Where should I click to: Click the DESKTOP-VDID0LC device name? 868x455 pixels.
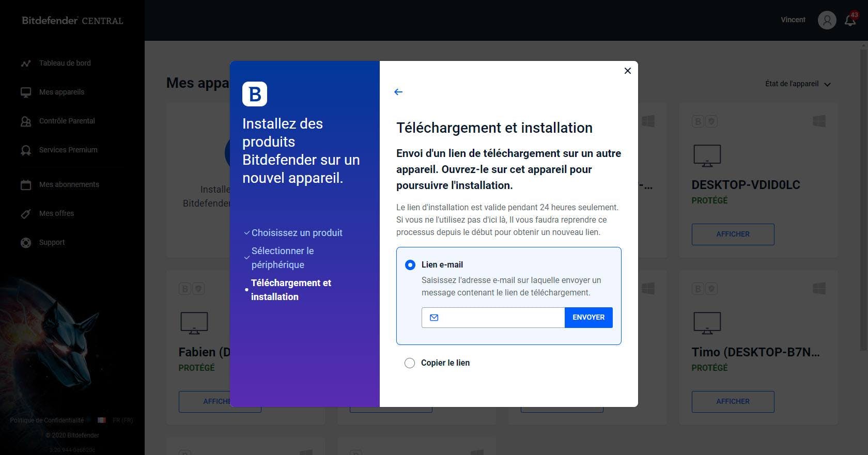coord(746,185)
